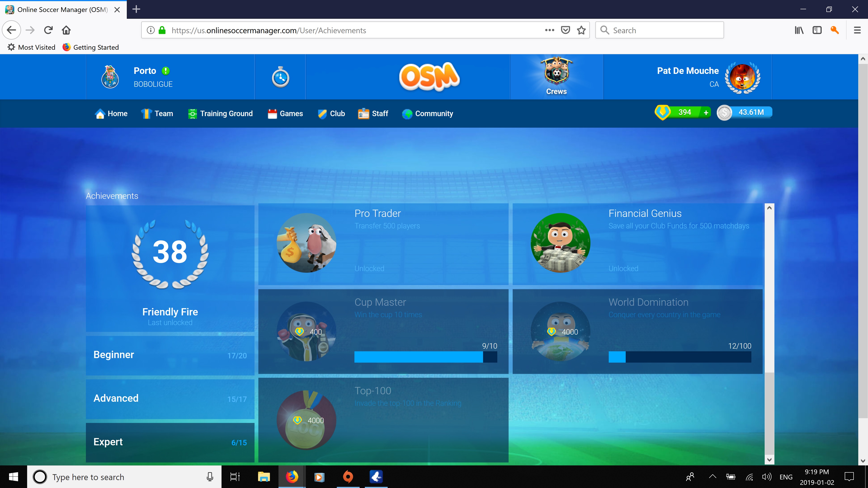Click the Top-100 medal achievement image
868x488 pixels.
point(306,420)
